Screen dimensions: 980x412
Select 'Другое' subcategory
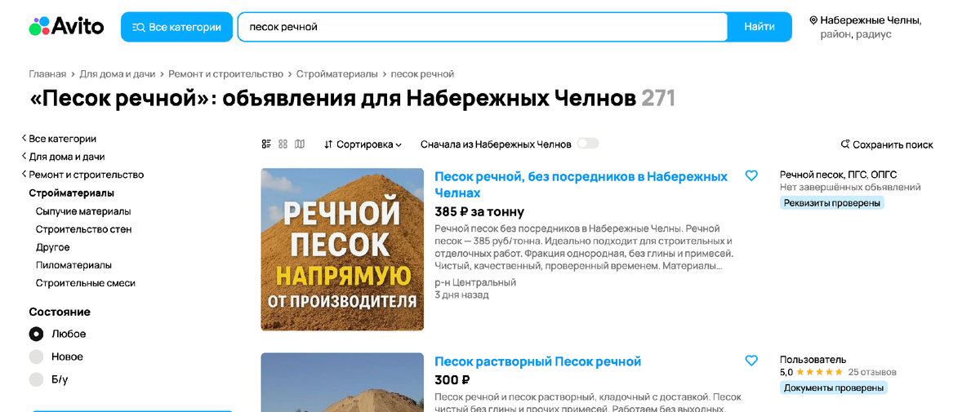pos(53,247)
